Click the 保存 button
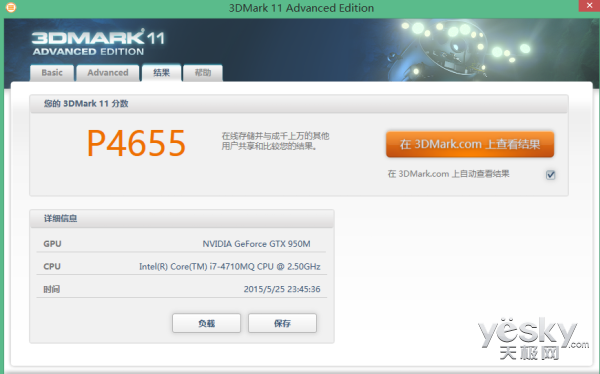 tap(282, 323)
